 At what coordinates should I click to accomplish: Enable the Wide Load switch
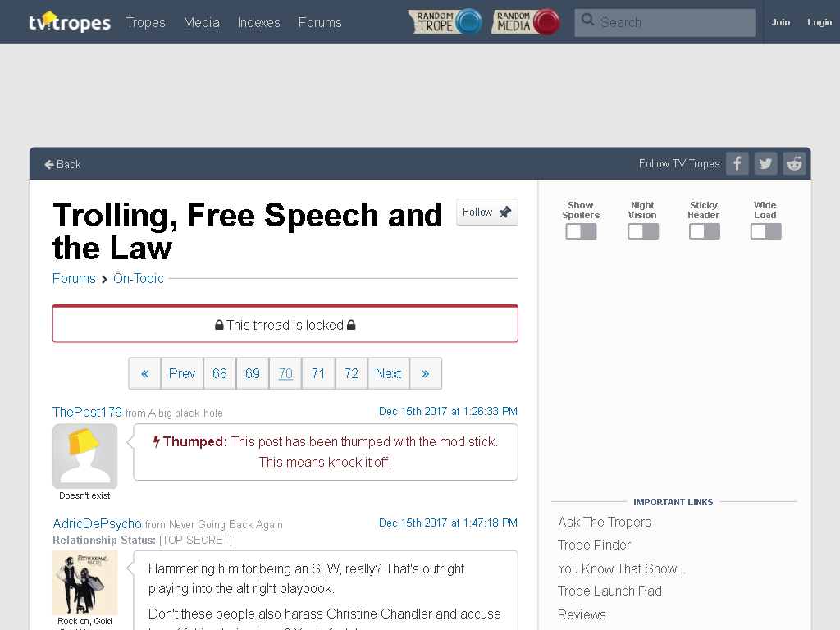(766, 231)
